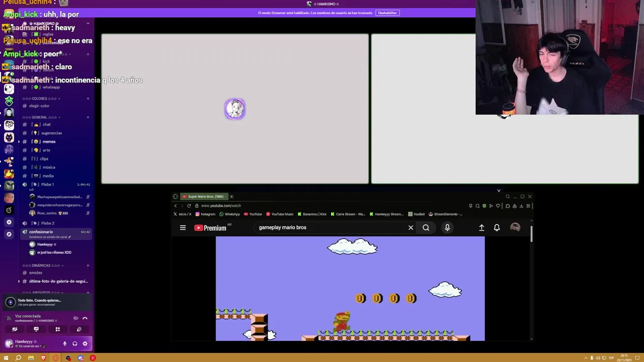Open YouTube notifications bell
The width and height of the screenshot is (644, 362).
497,228
